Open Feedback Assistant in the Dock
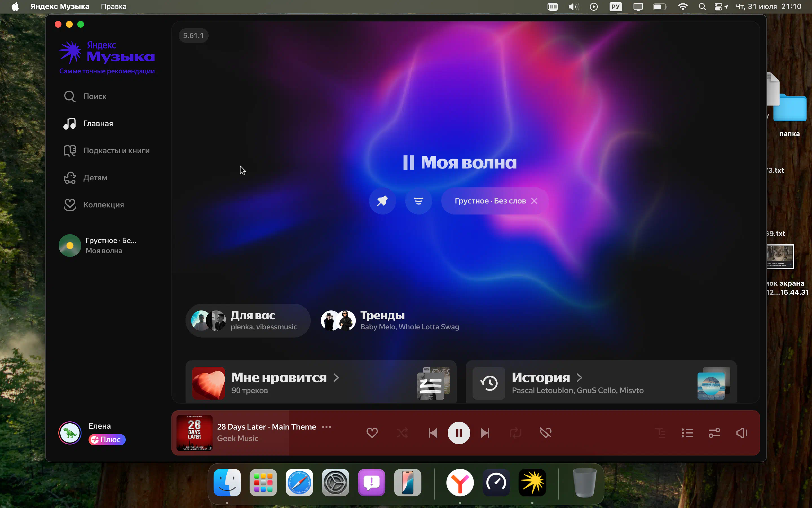The image size is (812, 508). pyautogui.click(x=371, y=483)
